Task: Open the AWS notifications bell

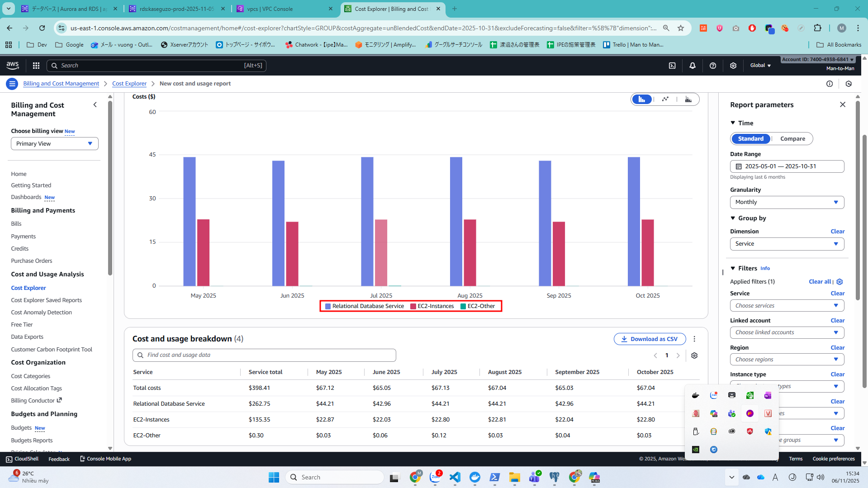Action: pyautogui.click(x=693, y=66)
